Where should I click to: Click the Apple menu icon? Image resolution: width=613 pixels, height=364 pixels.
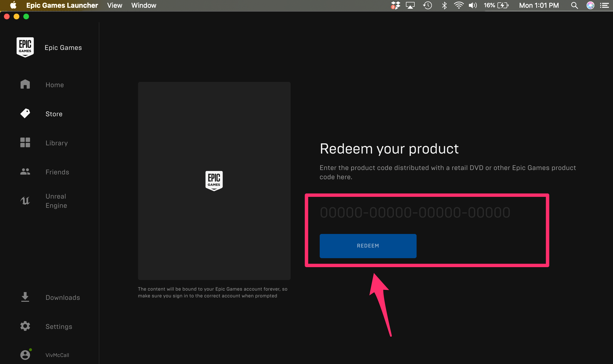(13, 5)
